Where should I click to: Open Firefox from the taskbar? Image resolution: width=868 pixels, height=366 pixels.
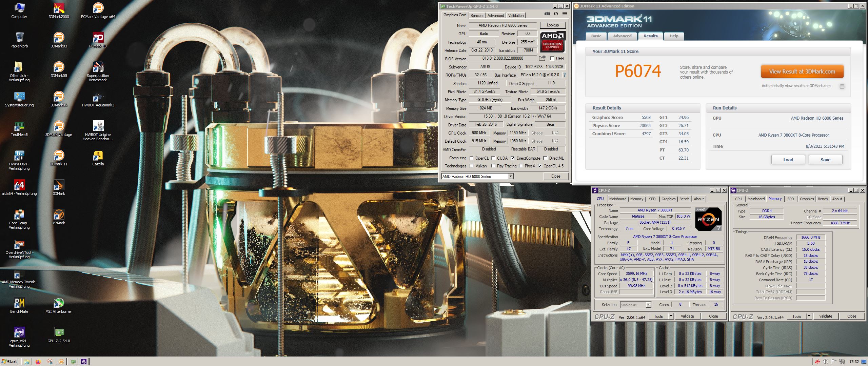(38, 362)
